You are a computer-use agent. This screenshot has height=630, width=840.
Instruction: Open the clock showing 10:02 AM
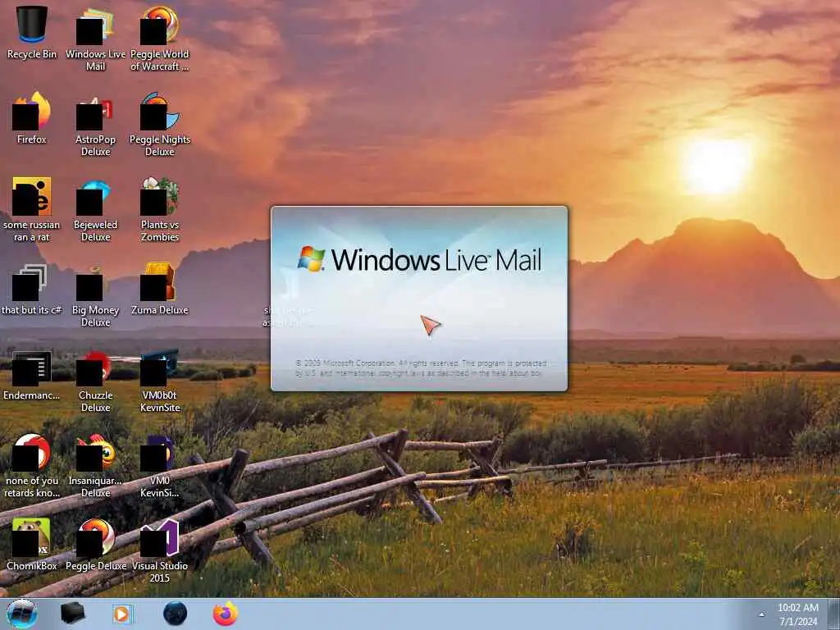pyautogui.click(x=798, y=614)
